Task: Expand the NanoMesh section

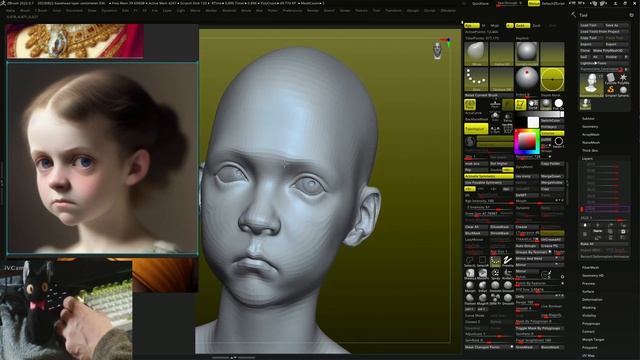Action: click(591, 142)
